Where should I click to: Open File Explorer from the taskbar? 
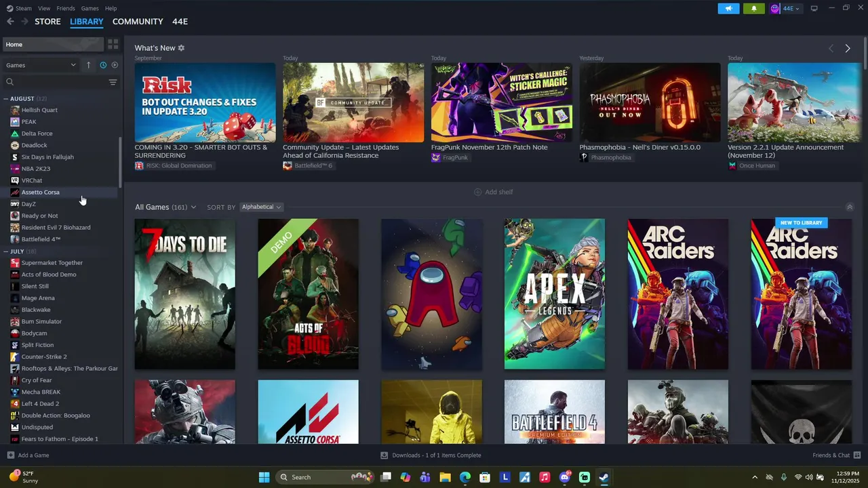[445, 477]
